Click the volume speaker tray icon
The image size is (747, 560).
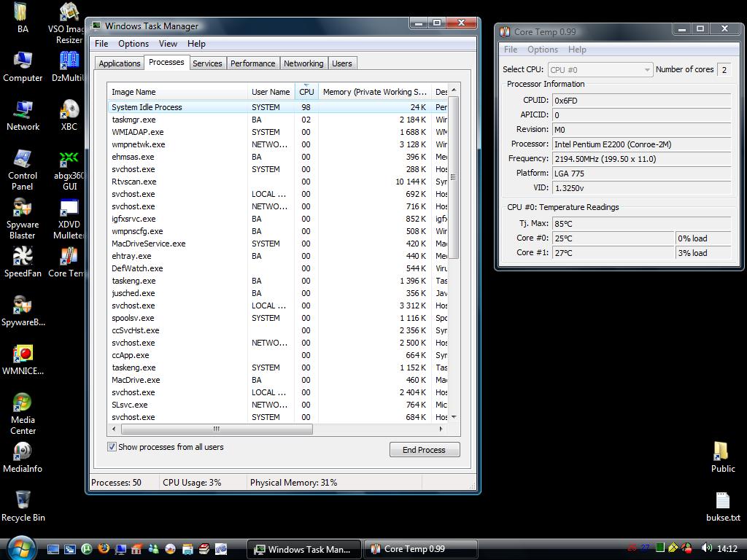(705, 548)
